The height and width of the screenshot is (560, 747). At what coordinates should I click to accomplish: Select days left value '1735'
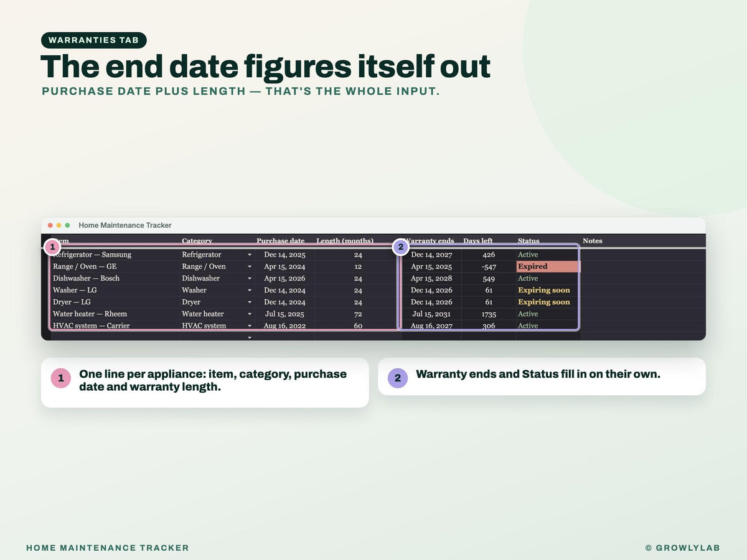tap(489, 314)
